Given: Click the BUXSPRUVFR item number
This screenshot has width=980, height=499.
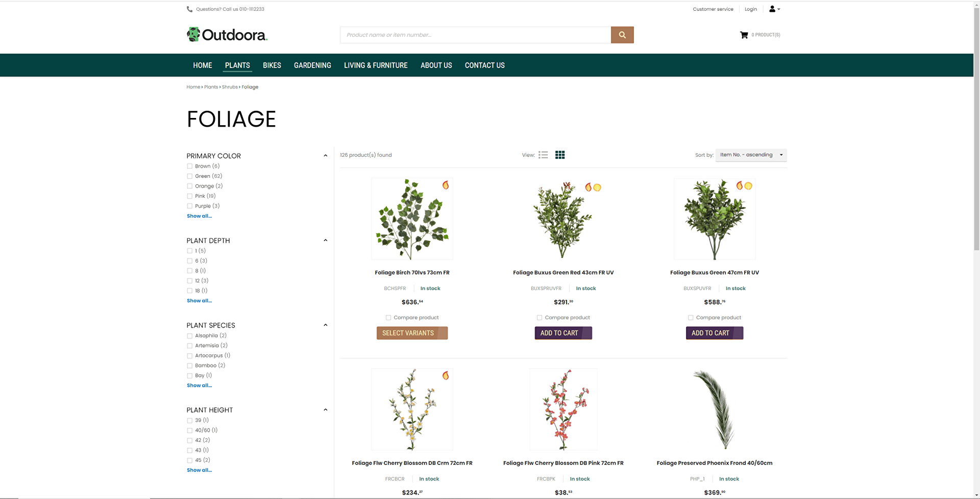Looking at the screenshot, I should (546, 289).
